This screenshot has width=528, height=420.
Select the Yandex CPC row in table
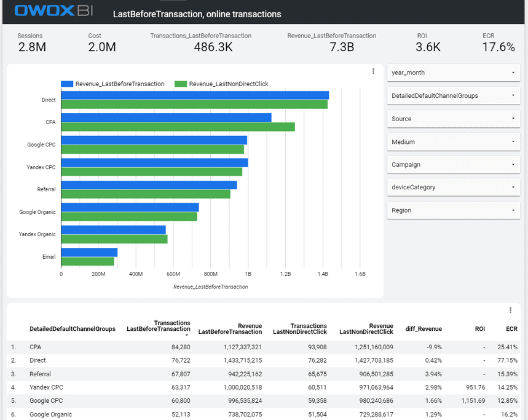pyautogui.click(x=46, y=387)
